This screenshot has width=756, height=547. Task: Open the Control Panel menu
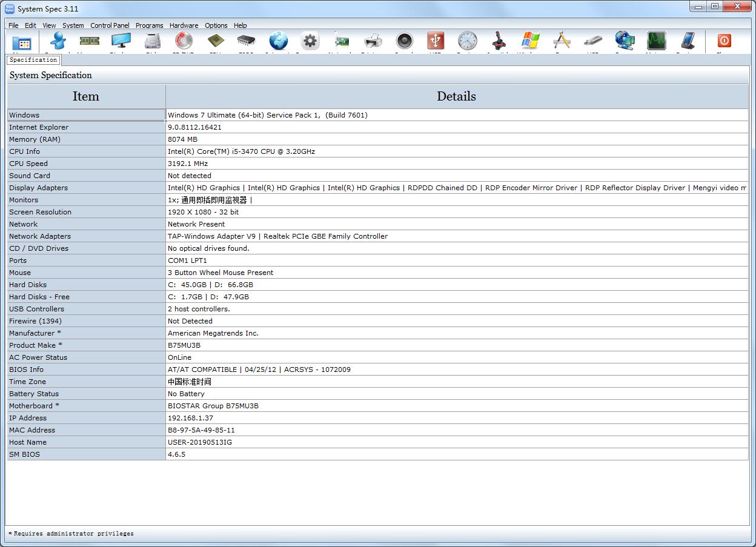coord(110,25)
